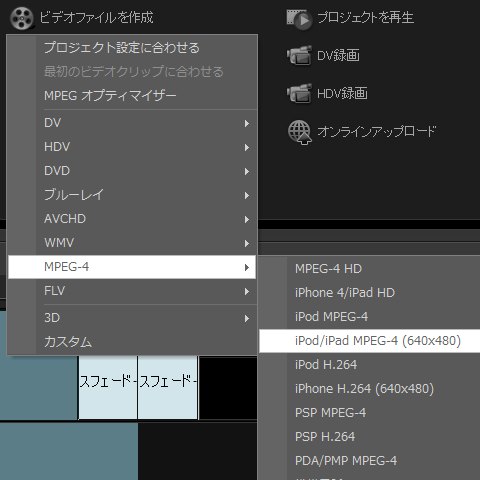Choose PDA/PMP MPEG-4 profile

(370, 461)
